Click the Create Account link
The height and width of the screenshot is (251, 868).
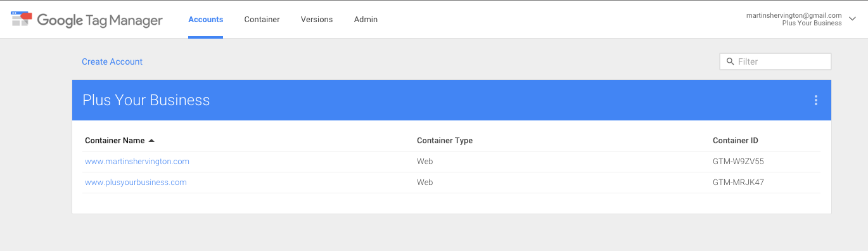[112, 61]
